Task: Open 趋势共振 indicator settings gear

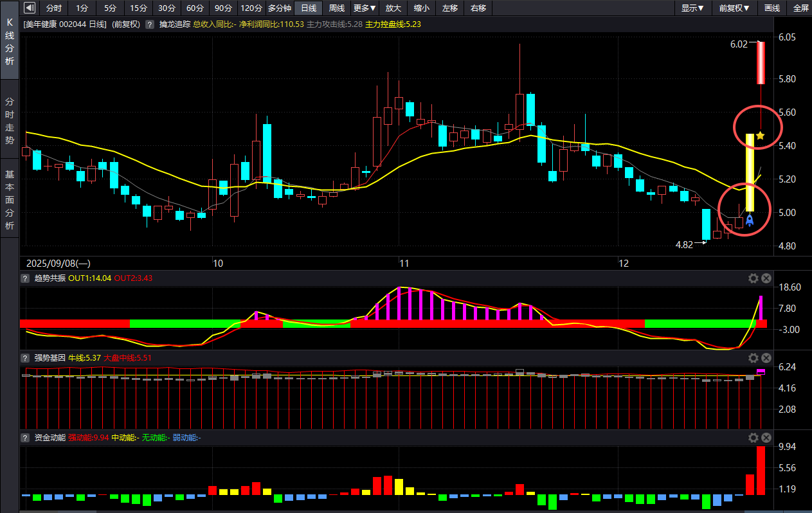Action: (x=753, y=278)
